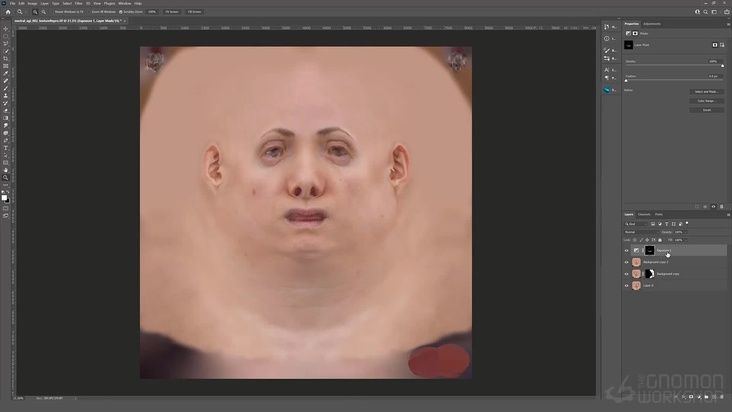Click the Fill Screen button
732x412 pixels.
194,12
